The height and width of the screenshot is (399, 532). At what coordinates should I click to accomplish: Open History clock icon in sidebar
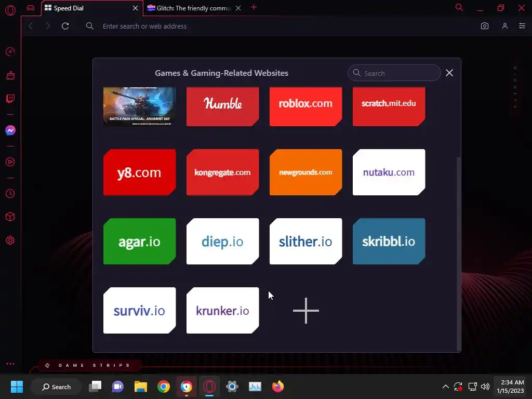[x=10, y=193]
